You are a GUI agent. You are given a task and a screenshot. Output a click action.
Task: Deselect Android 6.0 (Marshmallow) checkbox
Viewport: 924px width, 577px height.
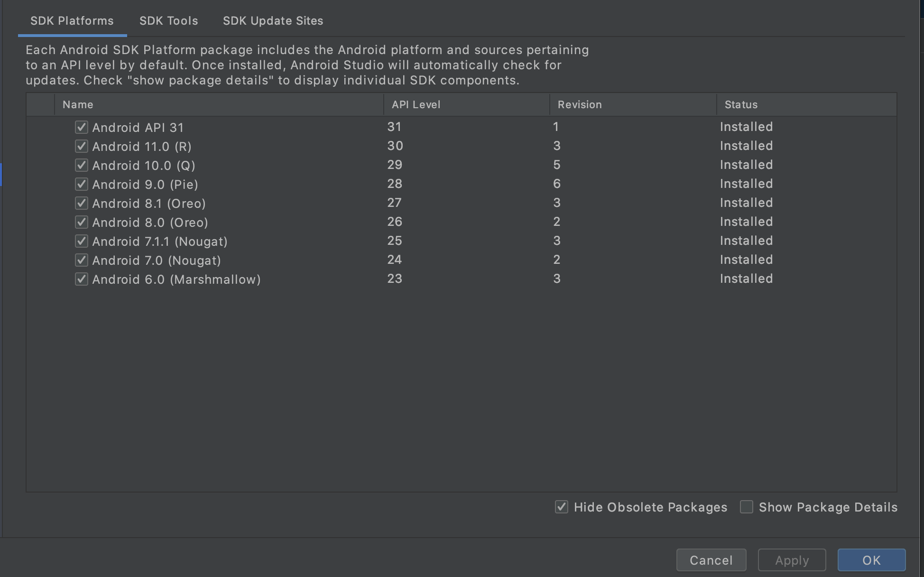click(82, 279)
